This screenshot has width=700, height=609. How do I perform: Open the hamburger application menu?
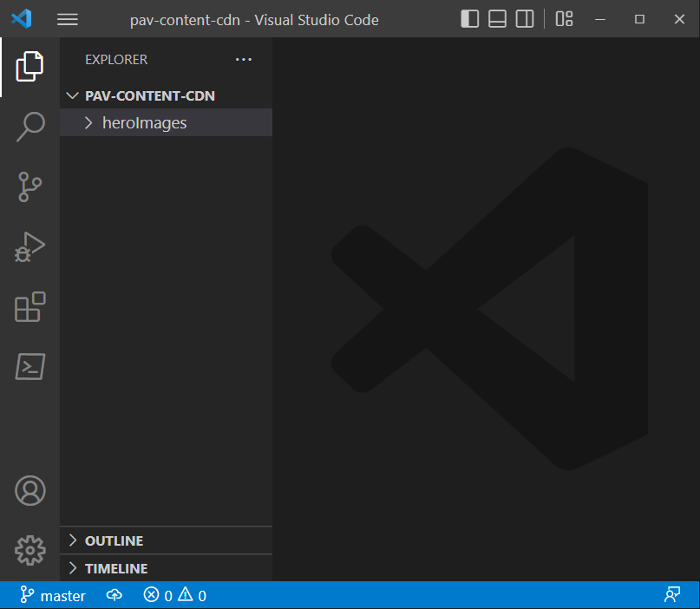(x=68, y=19)
